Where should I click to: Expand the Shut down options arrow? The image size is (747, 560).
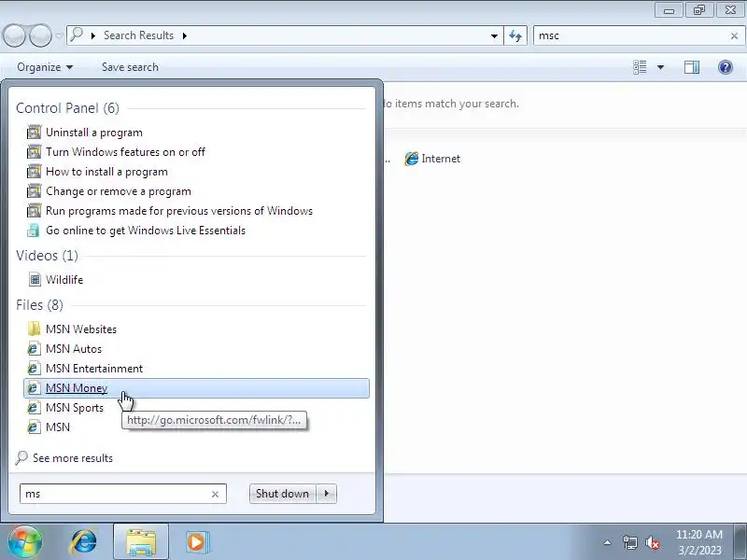(x=327, y=494)
